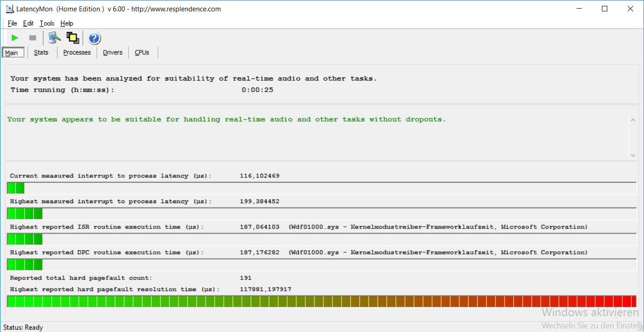Open the Edit menu

28,24
